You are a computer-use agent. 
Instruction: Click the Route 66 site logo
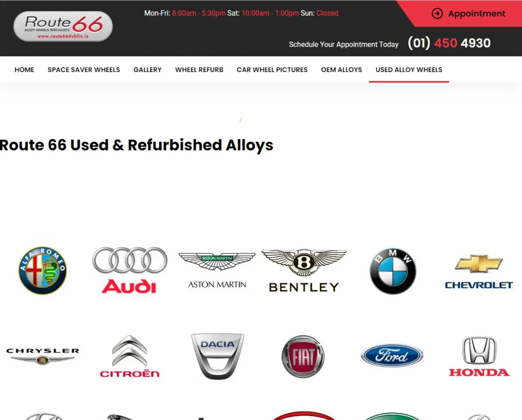tap(62, 26)
